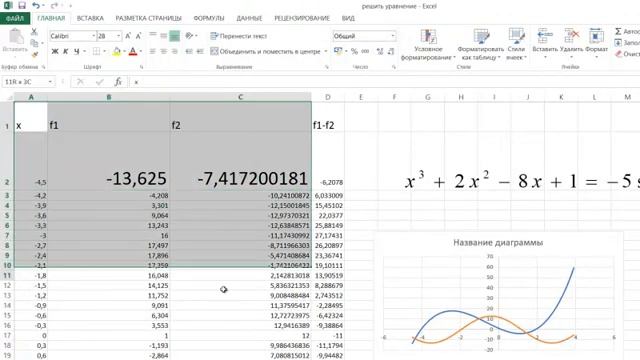Switch to the РАЗМЕТКА СТРАНИЦЫ tab

click(149, 18)
